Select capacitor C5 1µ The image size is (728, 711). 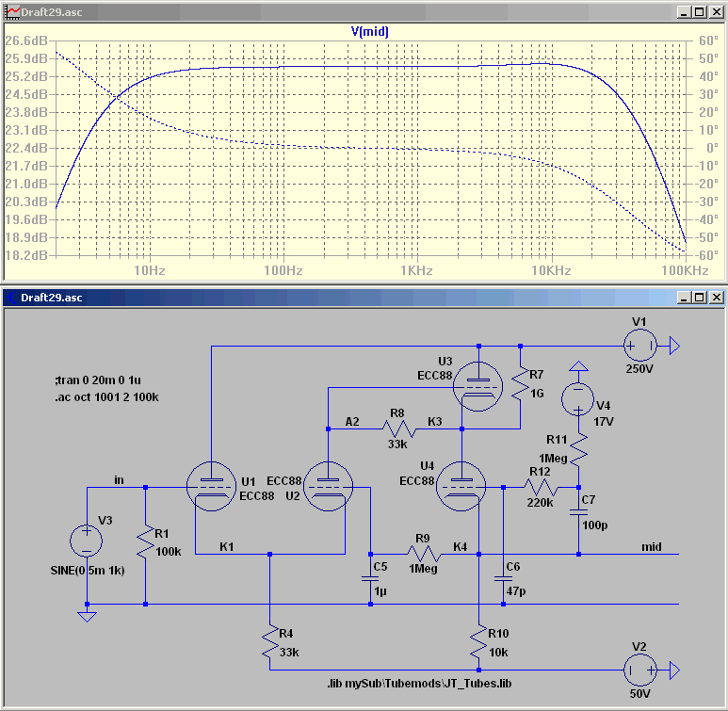tap(370, 578)
